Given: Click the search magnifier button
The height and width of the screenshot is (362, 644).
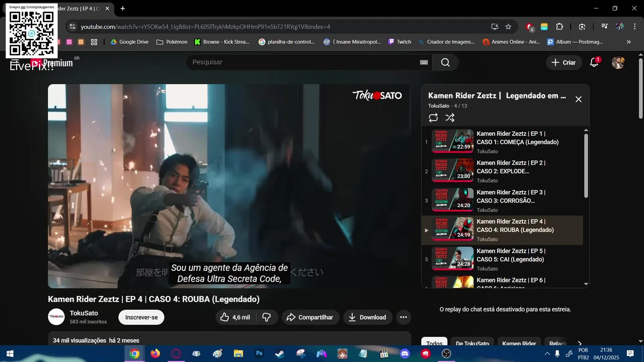Looking at the screenshot, I should click(445, 62).
